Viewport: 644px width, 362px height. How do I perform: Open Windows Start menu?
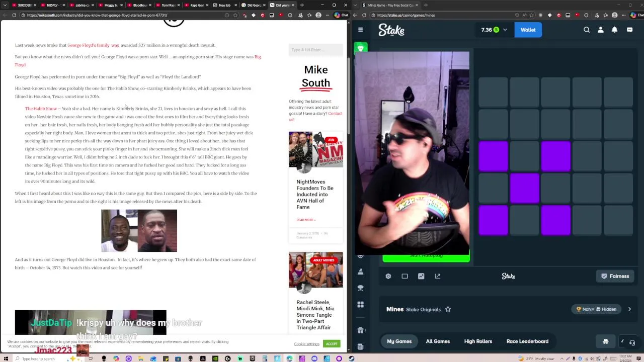coord(6,358)
